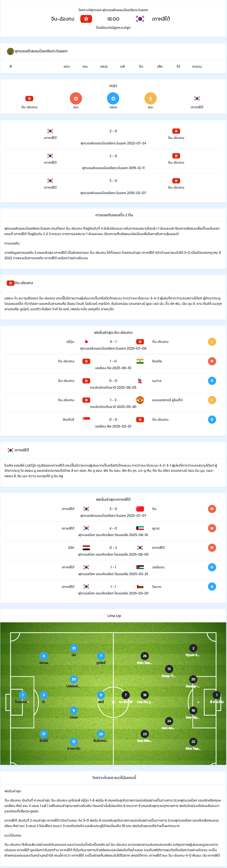Click the Manchester United crest in form list
This screenshot has height=868, width=227.
coord(140,400)
